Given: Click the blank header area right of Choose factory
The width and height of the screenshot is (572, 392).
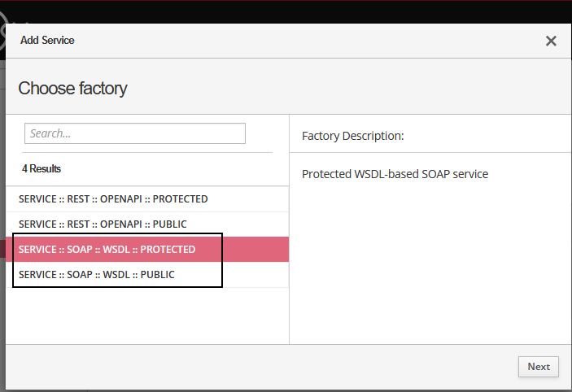Looking at the screenshot, I should tap(366, 88).
